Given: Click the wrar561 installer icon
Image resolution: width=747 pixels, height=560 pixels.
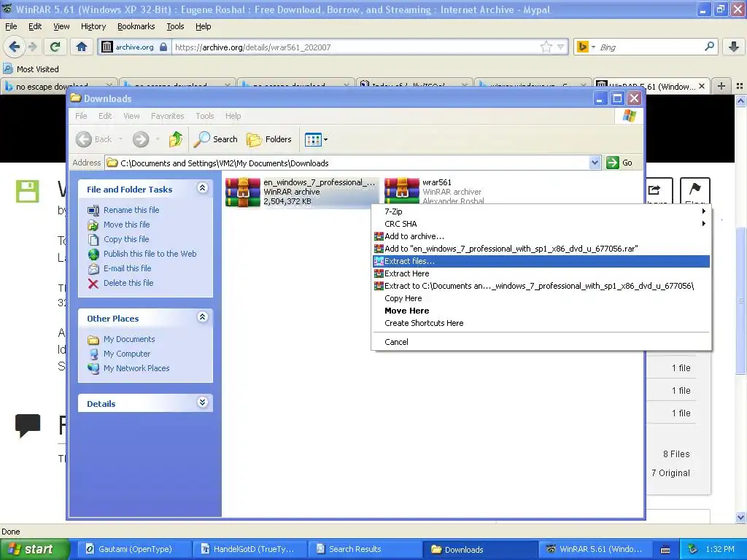Looking at the screenshot, I should [402, 191].
